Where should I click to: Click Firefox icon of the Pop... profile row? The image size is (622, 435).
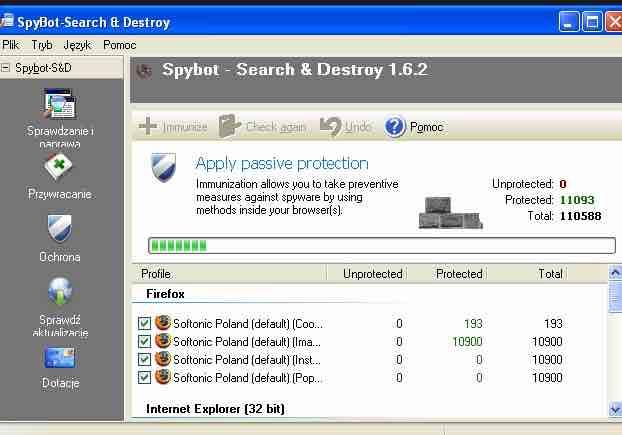point(163,377)
